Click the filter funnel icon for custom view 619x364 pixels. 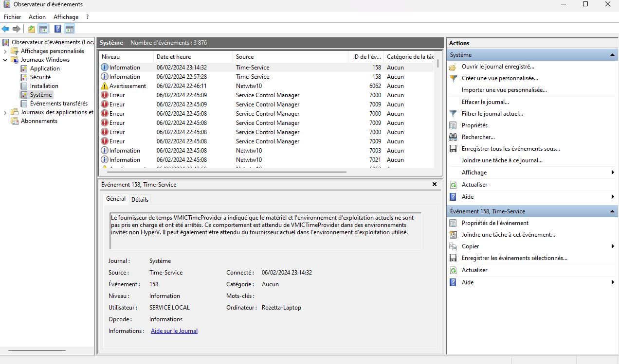pos(453,78)
